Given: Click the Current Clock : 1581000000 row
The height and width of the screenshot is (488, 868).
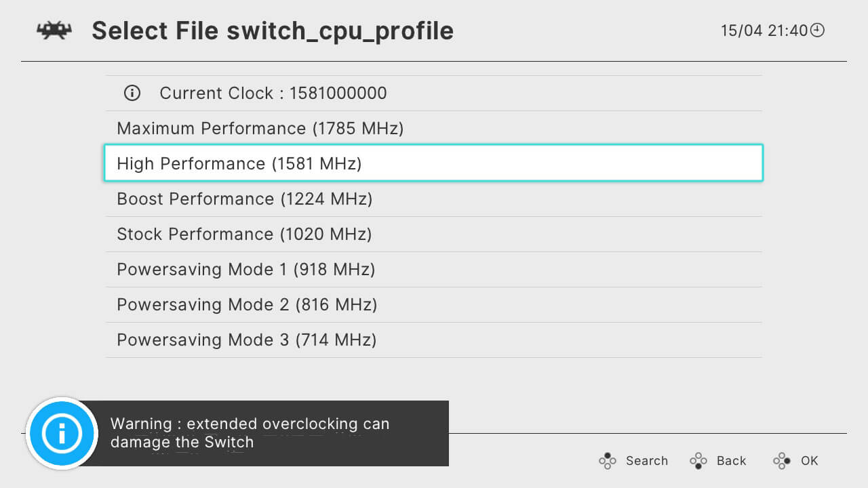Looking at the screenshot, I should tap(434, 94).
